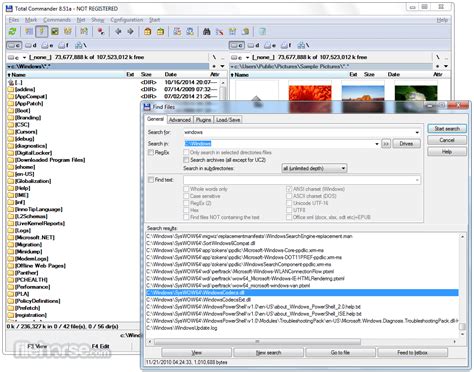Go forward with the right arrow icon
The height and width of the screenshot is (372, 474).
tap(130, 32)
